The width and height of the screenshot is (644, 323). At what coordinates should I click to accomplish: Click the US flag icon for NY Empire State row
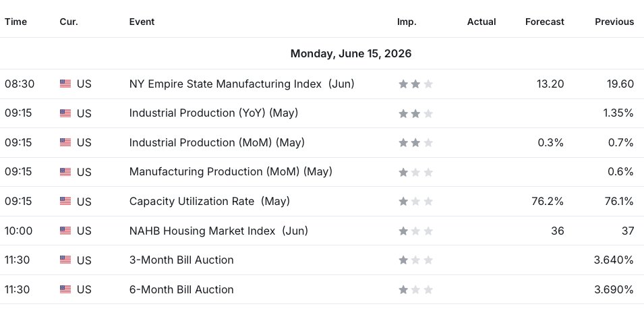[x=65, y=84]
